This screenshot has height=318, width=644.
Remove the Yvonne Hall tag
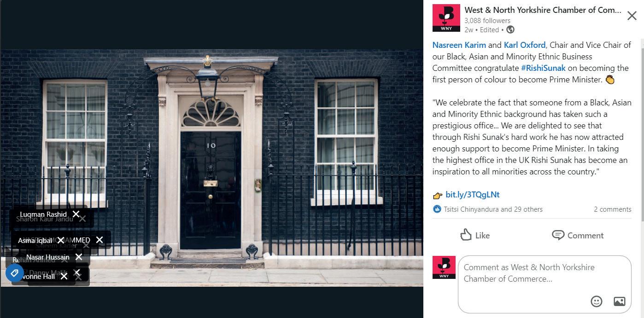pos(64,276)
